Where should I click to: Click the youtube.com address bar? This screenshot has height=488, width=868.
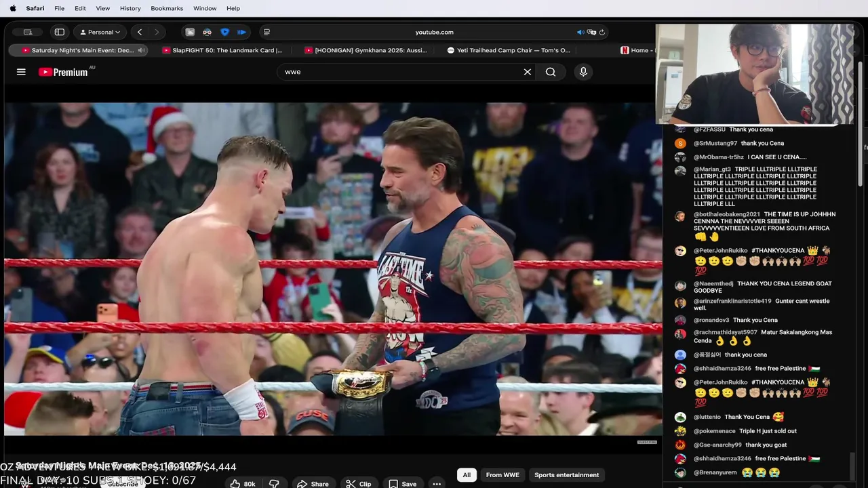[x=434, y=32]
